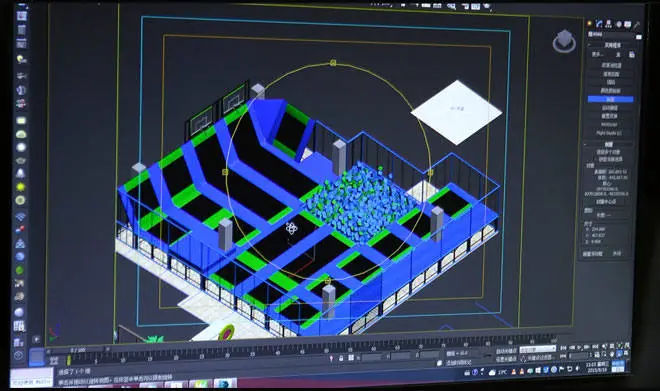Image resolution: width=660 pixels, height=391 pixels.
Task: Open the Modify tab in command panel
Action: pos(599,24)
